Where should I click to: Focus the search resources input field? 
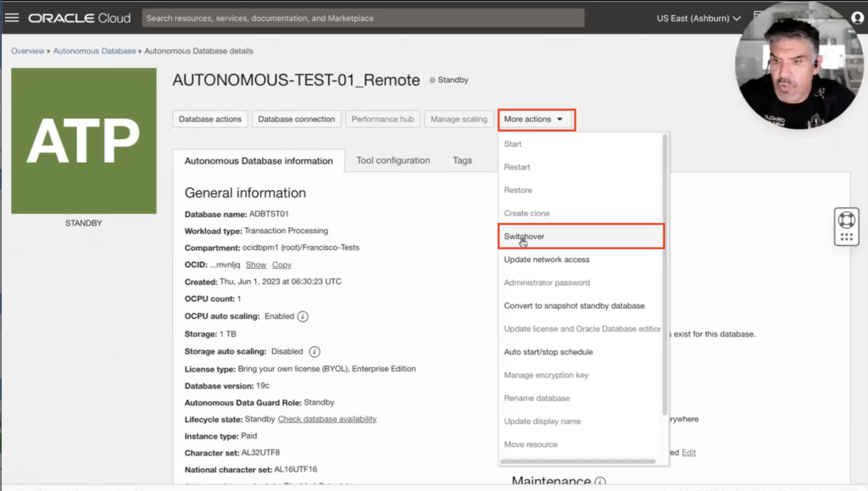(363, 18)
